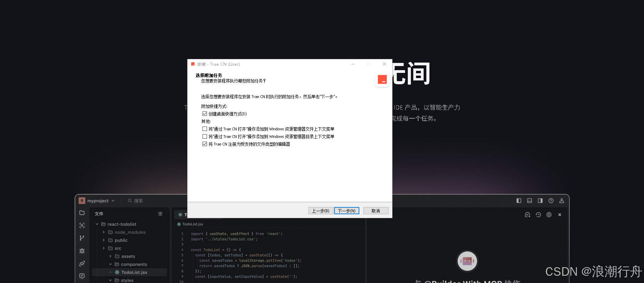Expand the public folder

click(103, 240)
